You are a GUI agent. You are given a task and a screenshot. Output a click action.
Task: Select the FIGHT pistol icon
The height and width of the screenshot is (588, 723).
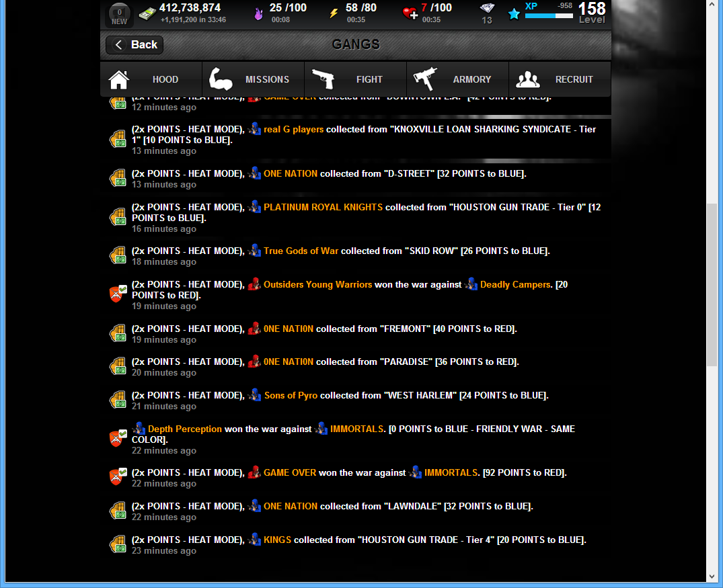pyautogui.click(x=323, y=79)
